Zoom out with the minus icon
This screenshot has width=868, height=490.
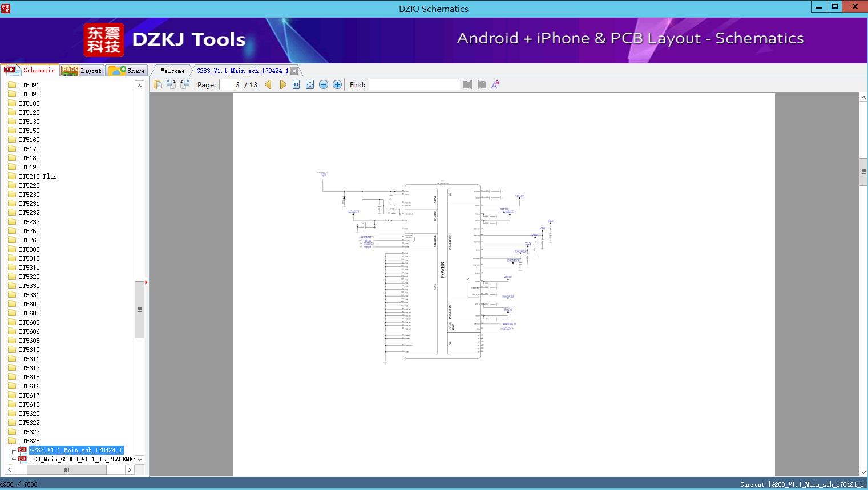coord(324,84)
